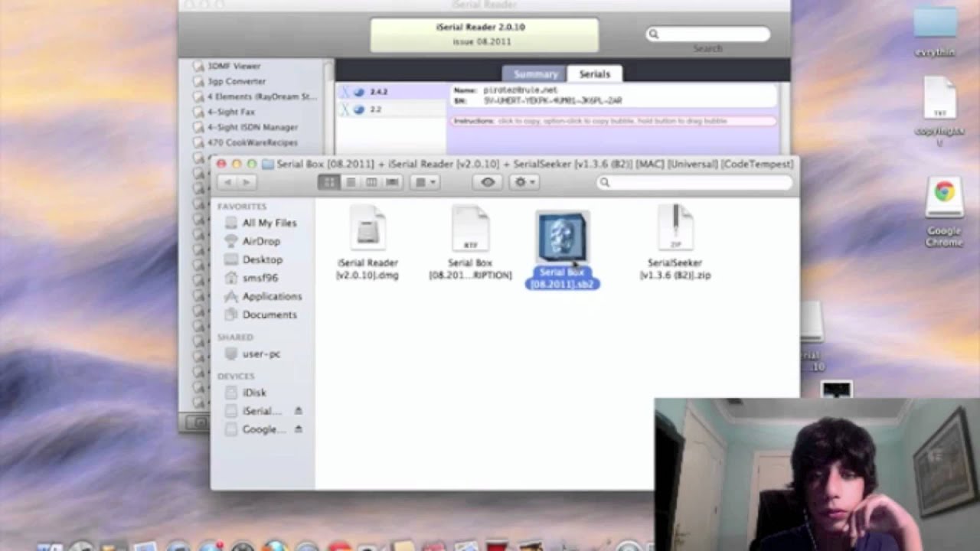Go back in the Finder window
This screenshot has width=980, height=551.
(227, 182)
